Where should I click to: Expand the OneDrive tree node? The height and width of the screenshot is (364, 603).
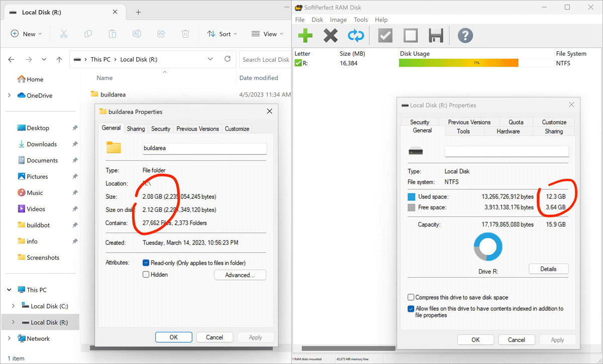point(9,95)
